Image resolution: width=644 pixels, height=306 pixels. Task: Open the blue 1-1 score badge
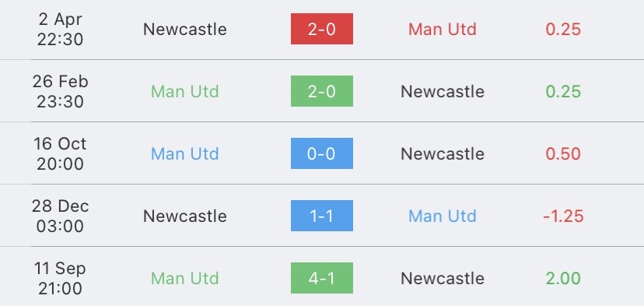(x=321, y=216)
